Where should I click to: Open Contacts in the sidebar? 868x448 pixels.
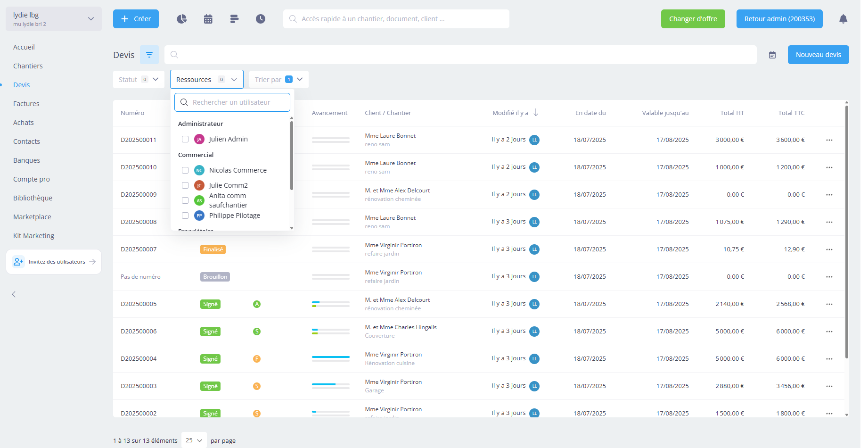[26, 141]
